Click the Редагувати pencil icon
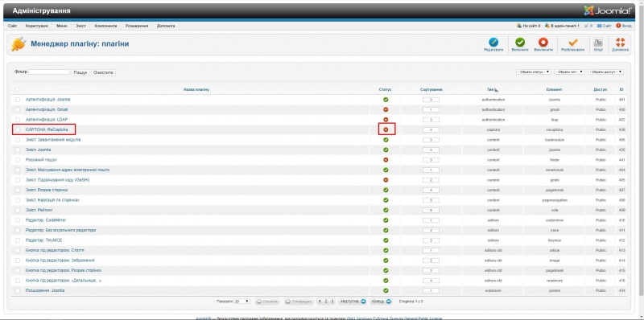This screenshot has height=320, width=644. [x=493, y=43]
